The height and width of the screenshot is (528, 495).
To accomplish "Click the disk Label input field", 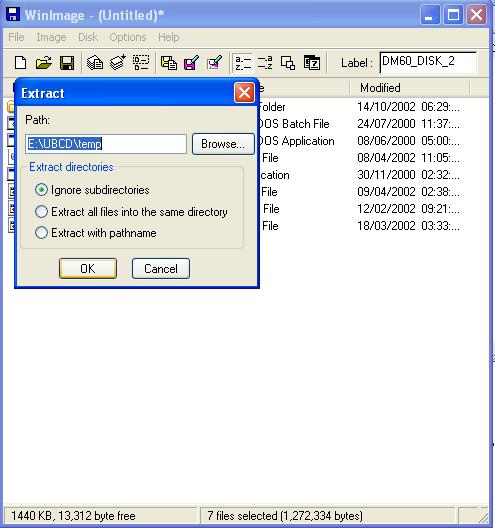I will [428, 63].
